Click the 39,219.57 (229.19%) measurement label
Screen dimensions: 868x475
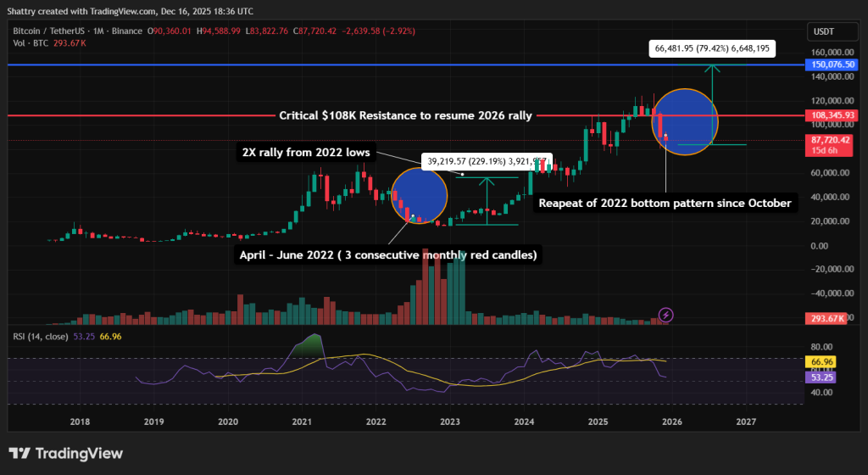(x=487, y=161)
